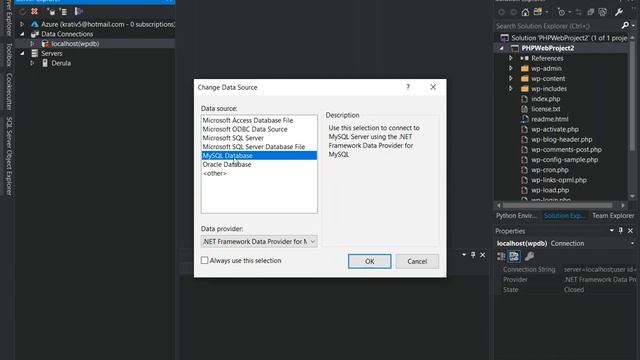The width and height of the screenshot is (640, 360).
Task: Close the bottom output panel
Action: coord(482,255)
